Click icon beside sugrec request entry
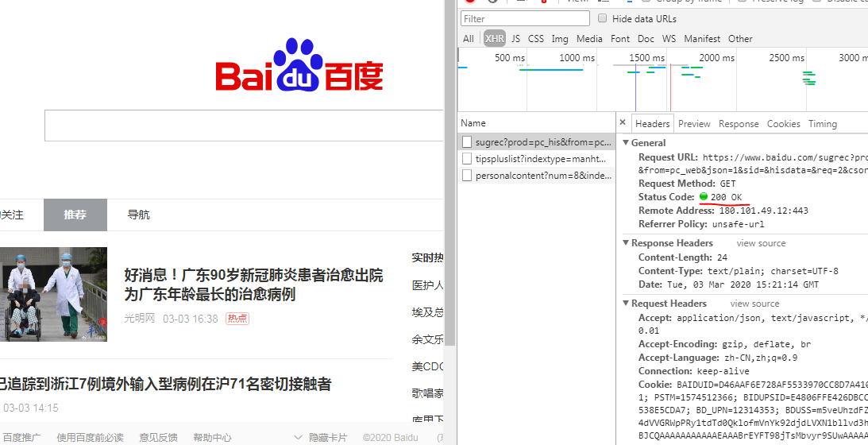The height and width of the screenshot is (445, 868). tap(468, 142)
